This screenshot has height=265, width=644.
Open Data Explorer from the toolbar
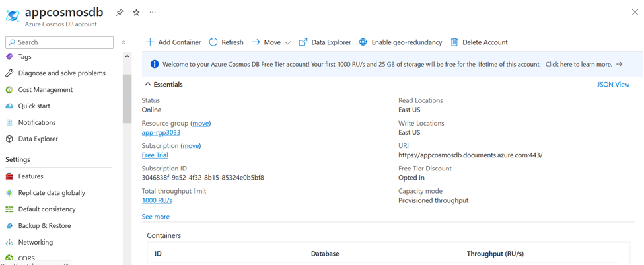tap(325, 42)
